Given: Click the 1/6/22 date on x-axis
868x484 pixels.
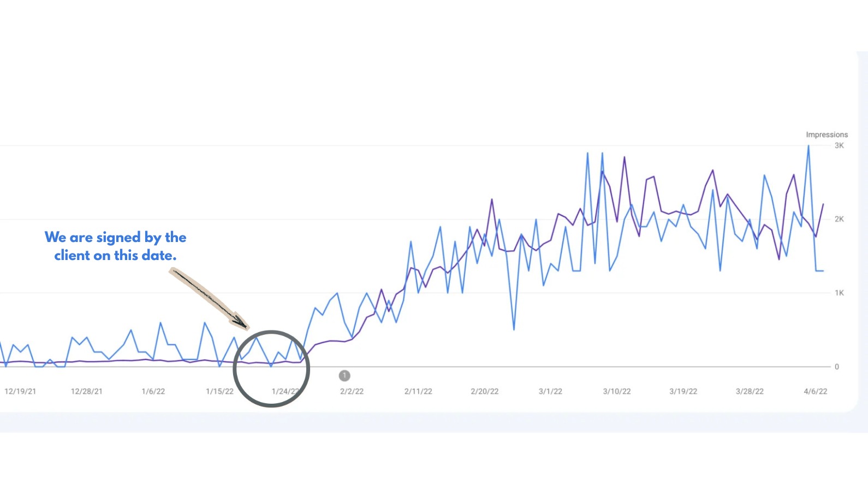Looking at the screenshot, I should coord(153,392).
